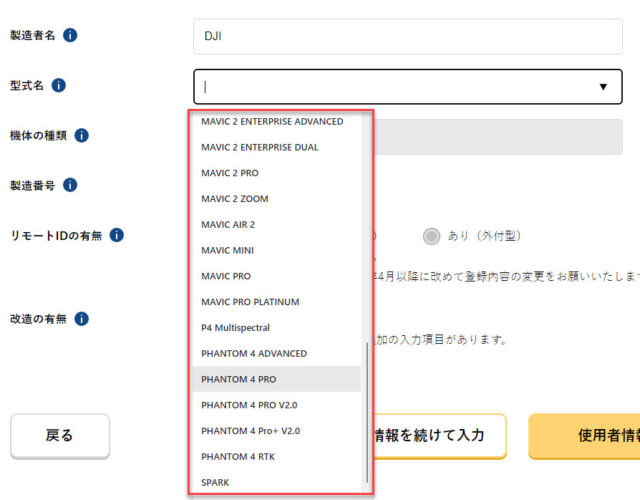The image size is (640, 500).
Task: Select MAVIC 2 PRO from list
Action: click(x=276, y=173)
